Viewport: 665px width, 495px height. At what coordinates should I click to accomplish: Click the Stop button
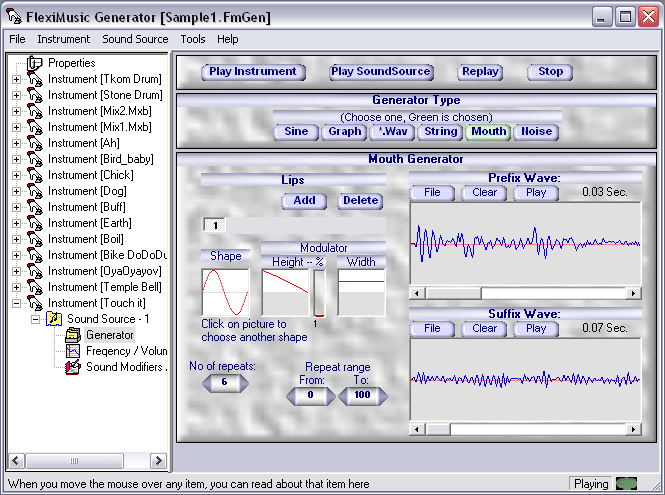[550, 72]
